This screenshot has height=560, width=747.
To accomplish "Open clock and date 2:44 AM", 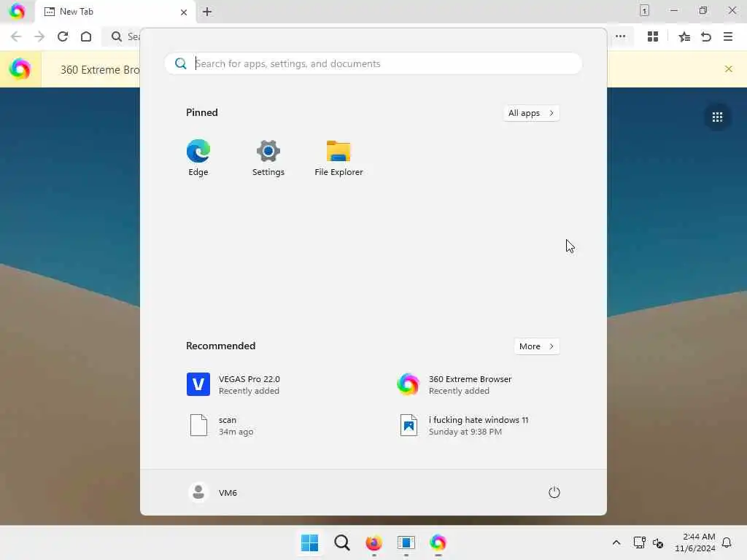I will click(x=695, y=542).
